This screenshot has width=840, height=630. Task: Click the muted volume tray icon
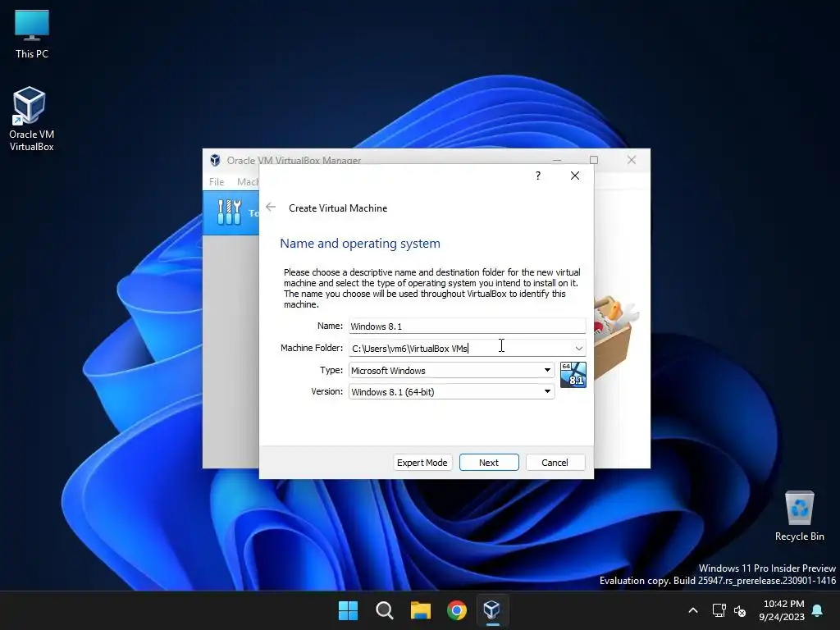[x=740, y=610]
